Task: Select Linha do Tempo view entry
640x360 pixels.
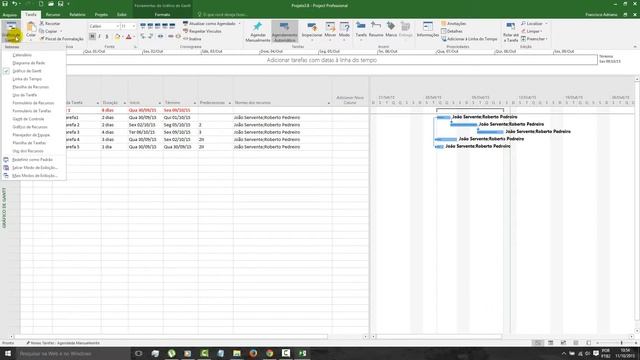Action: (x=27, y=79)
